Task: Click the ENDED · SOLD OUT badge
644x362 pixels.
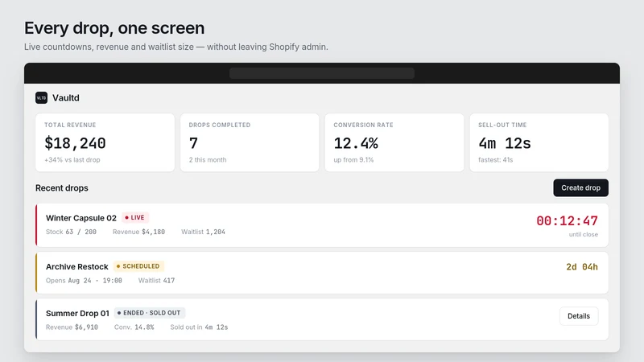Action: [x=150, y=313]
